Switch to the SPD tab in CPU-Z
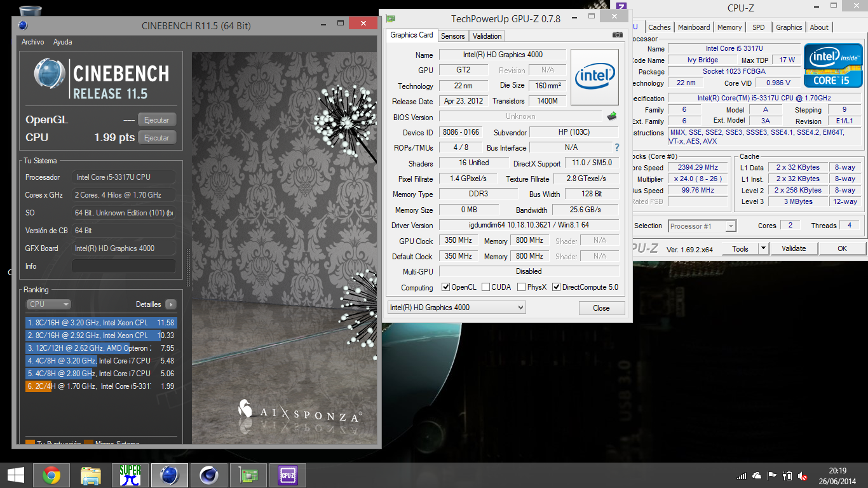The image size is (868, 488). [x=758, y=27]
